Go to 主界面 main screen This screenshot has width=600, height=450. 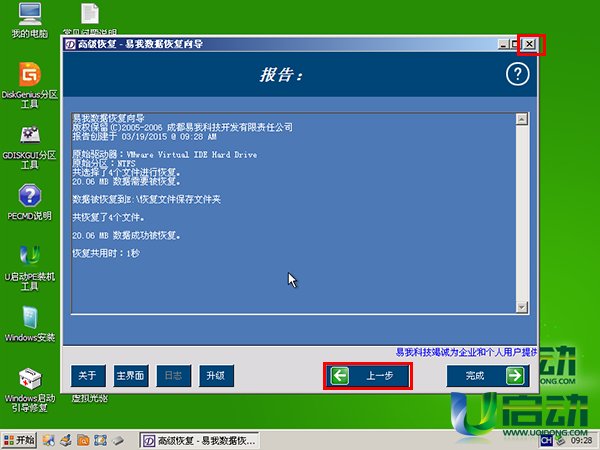(x=130, y=376)
